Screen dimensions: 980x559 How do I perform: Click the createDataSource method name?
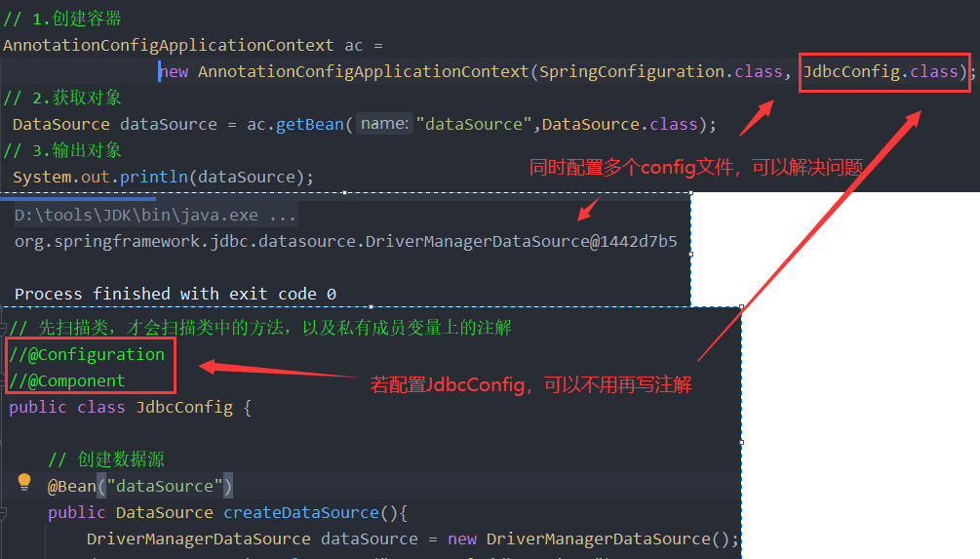[x=301, y=513]
